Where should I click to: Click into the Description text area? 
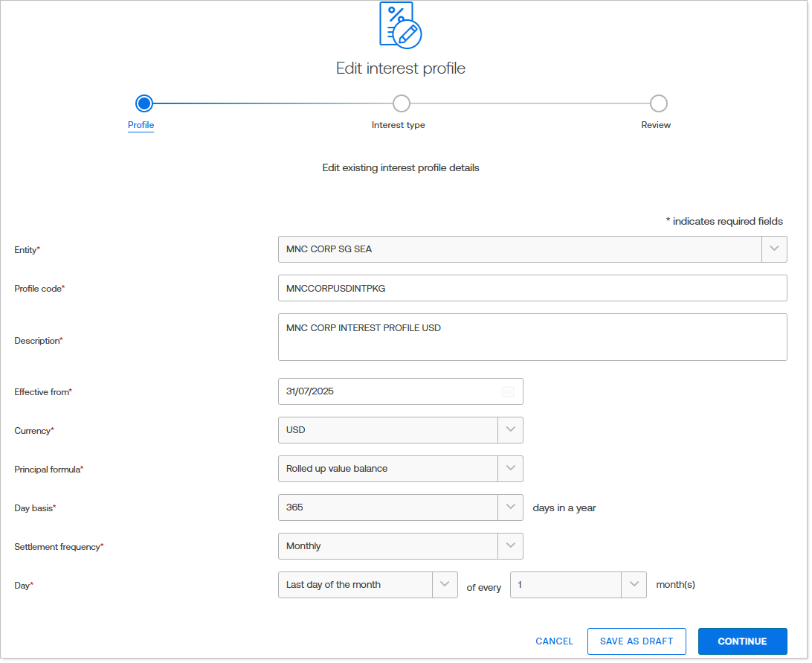pos(532,337)
